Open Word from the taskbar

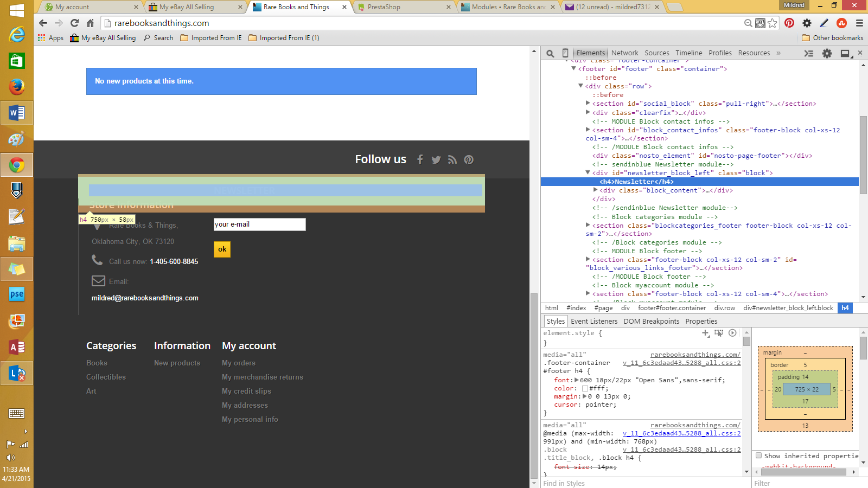17,113
